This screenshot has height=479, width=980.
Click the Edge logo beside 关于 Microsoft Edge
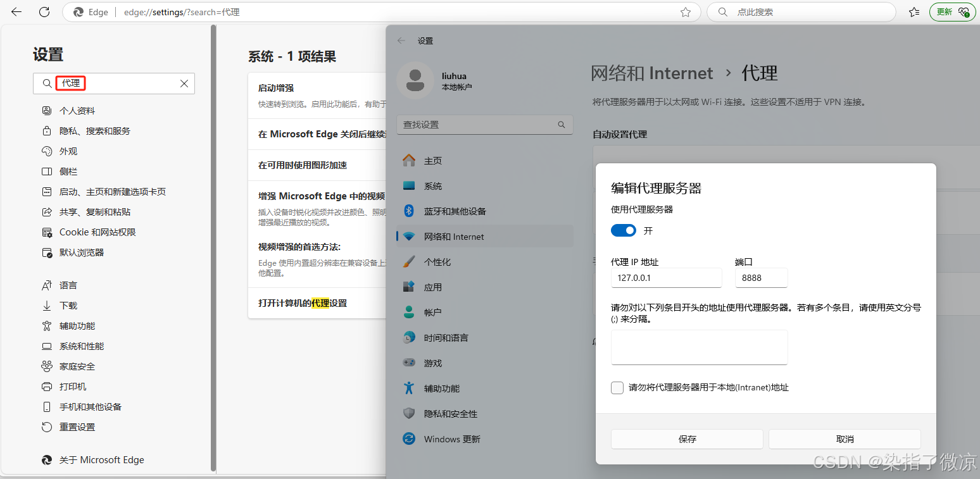(x=46, y=460)
